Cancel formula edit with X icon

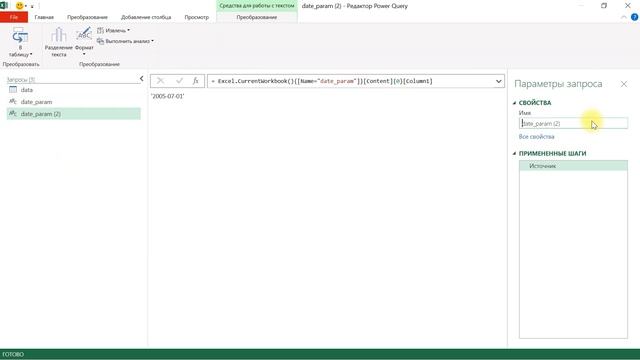(x=160, y=81)
